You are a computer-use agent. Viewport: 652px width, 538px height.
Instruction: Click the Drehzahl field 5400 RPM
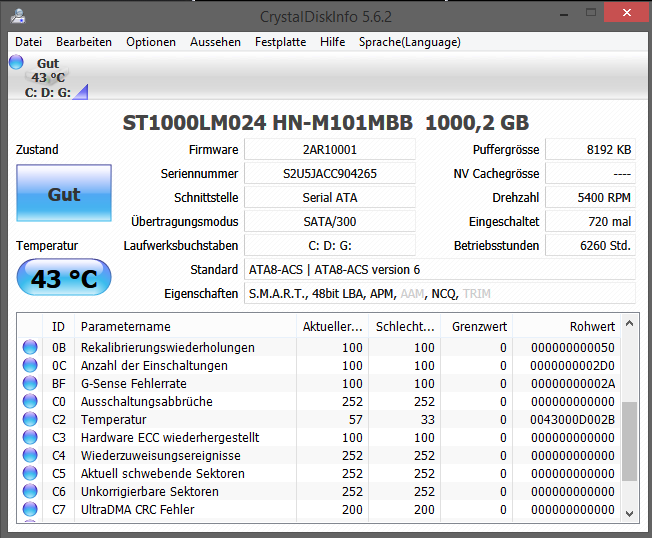pos(590,197)
